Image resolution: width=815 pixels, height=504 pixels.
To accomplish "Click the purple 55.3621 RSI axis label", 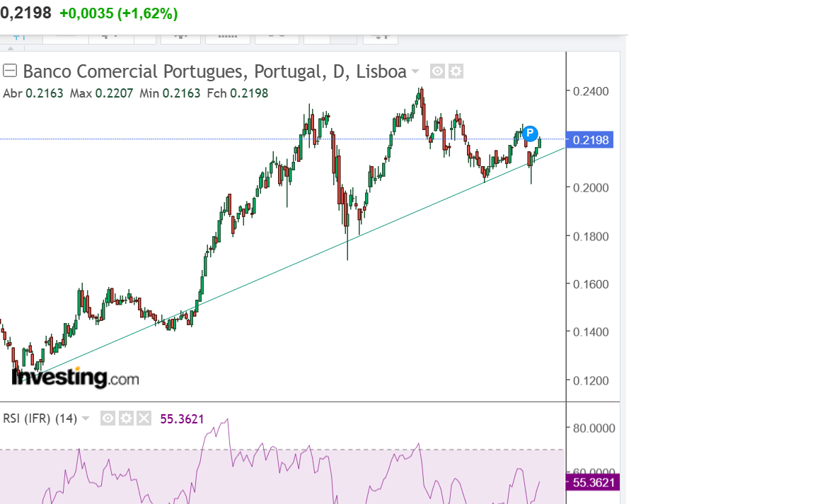I will point(593,483).
